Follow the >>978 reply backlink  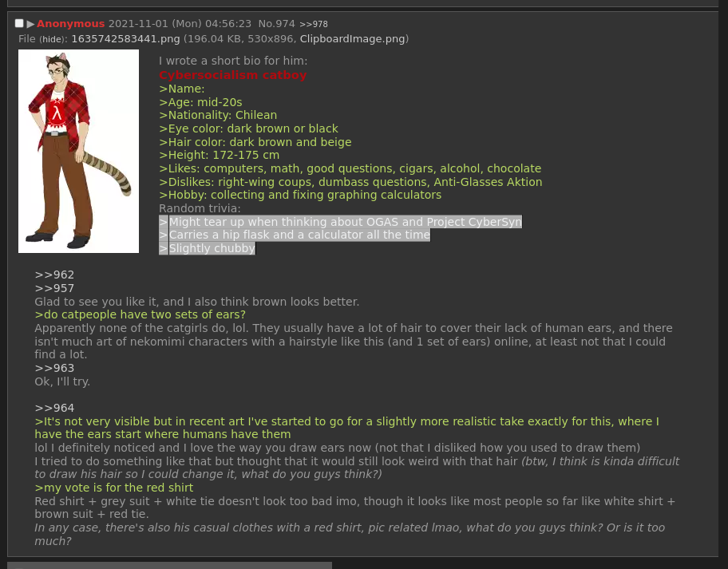pos(314,24)
